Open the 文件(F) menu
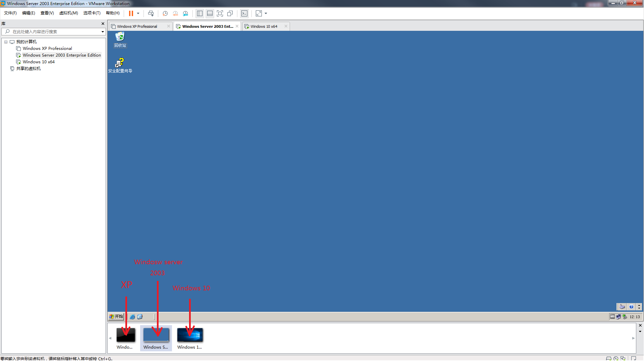This screenshot has height=361, width=644. [10, 13]
